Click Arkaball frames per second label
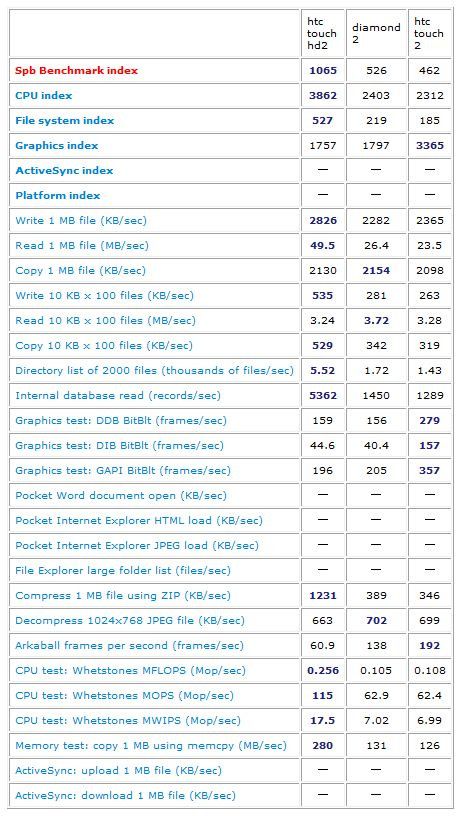The image size is (461, 818). pos(129,645)
